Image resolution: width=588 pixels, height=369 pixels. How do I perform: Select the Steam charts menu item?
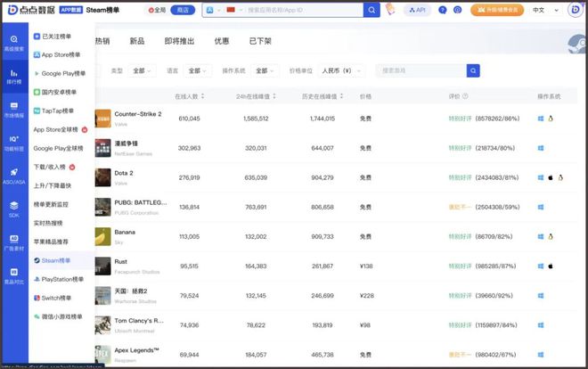(x=53, y=260)
